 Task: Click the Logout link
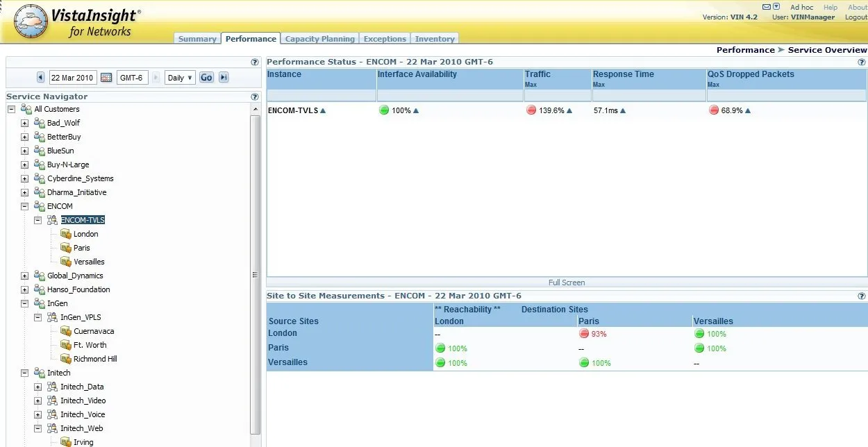(856, 17)
